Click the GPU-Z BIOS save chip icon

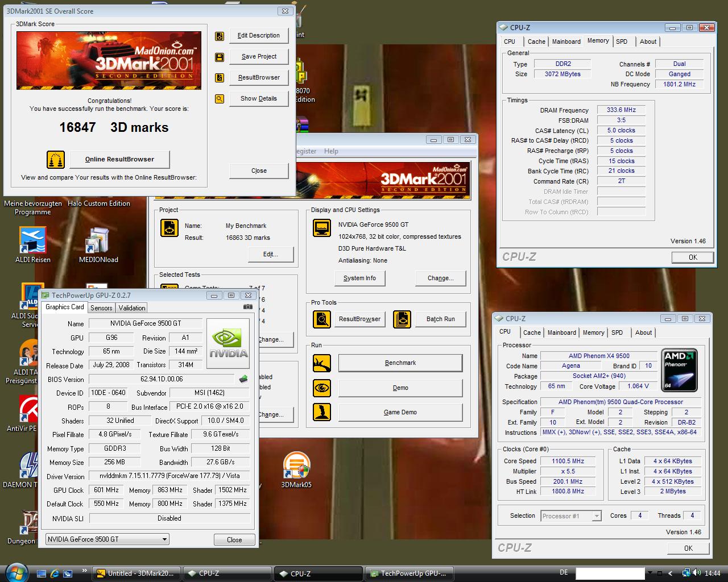[243, 379]
